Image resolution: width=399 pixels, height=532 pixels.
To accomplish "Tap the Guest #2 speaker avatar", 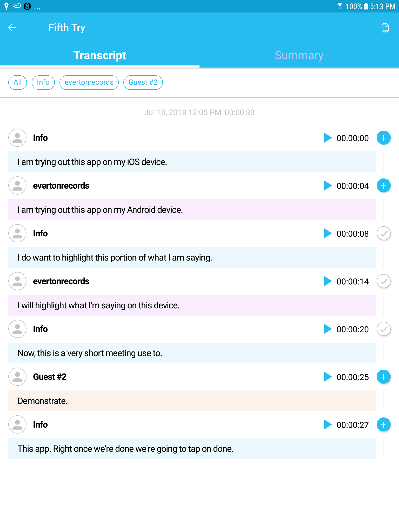I will pos(17,377).
